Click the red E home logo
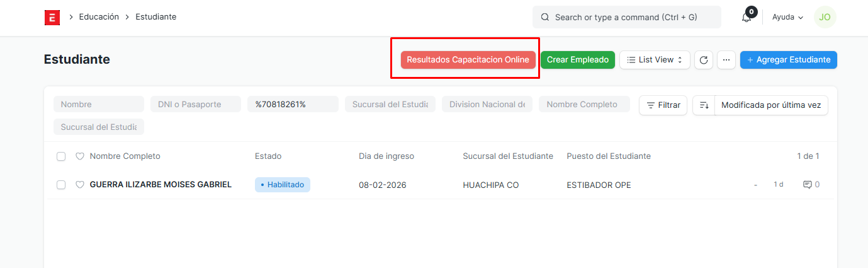Screen dimensions: 868x268 click(x=52, y=18)
